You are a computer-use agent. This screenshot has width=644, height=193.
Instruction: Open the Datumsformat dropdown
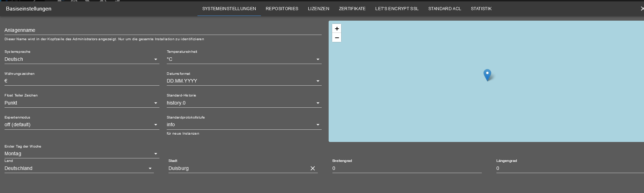244,81
